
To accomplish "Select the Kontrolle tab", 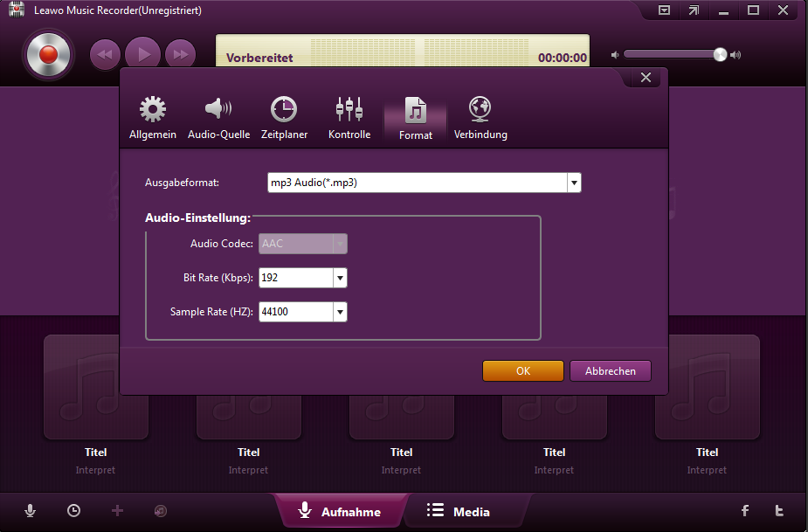I will click(x=349, y=118).
